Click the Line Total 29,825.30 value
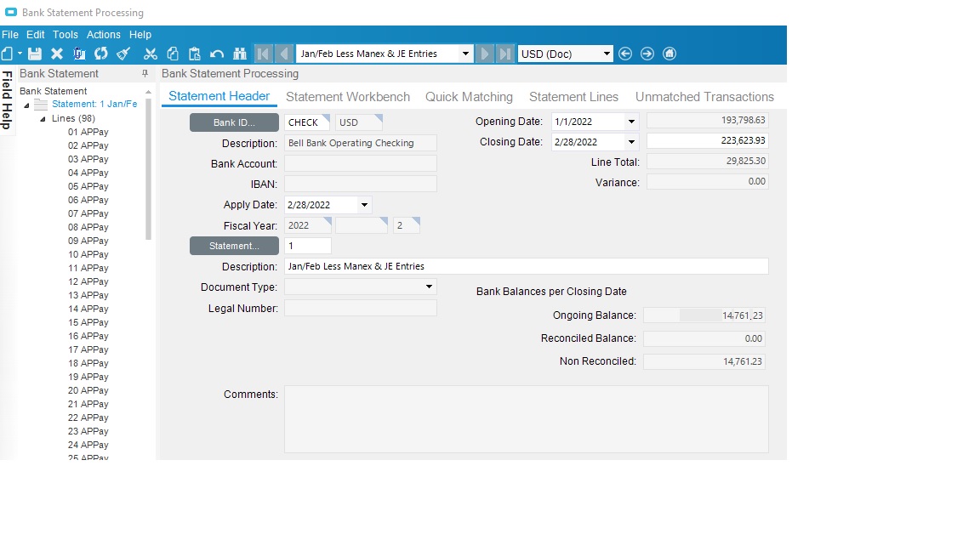The height and width of the screenshot is (551, 980). point(708,162)
